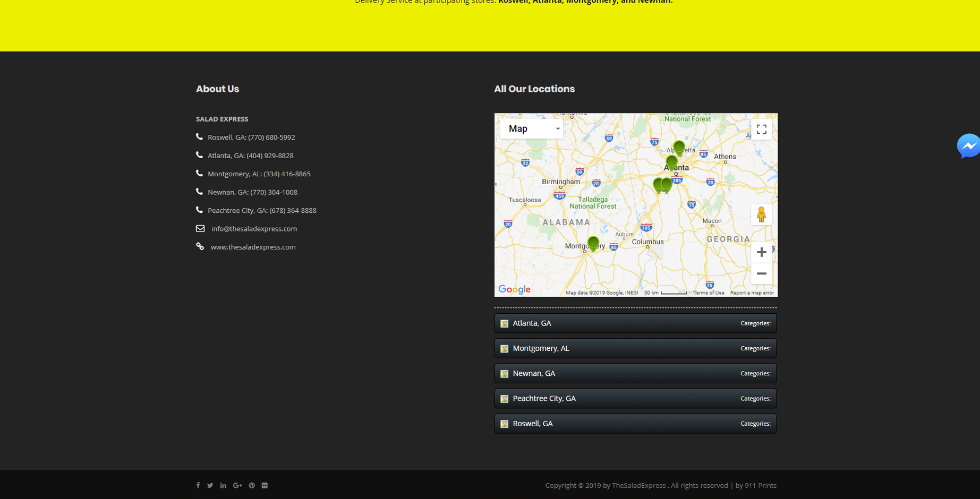
Task: Open the Google logo on the map
Action: point(514,289)
